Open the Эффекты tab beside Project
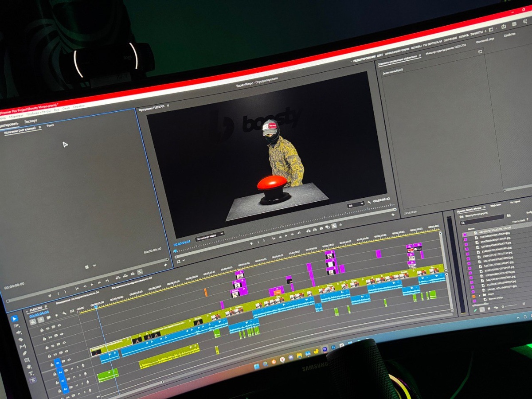 (496, 205)
